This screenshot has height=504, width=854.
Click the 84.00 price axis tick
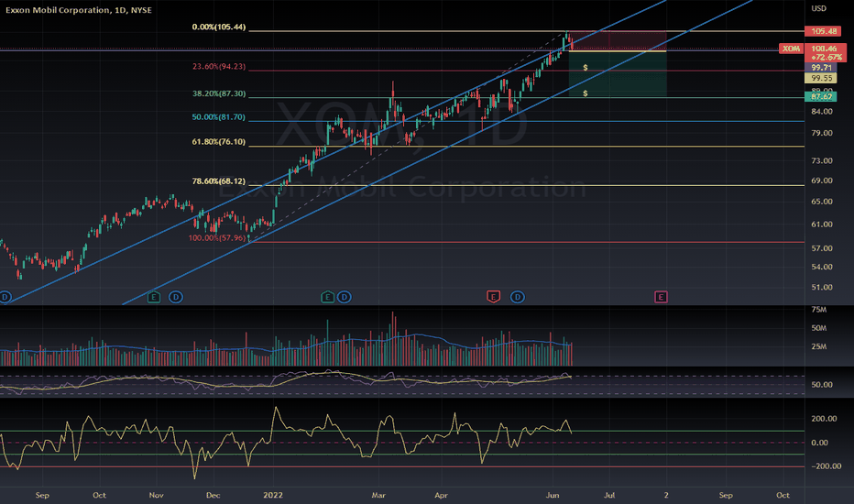[822, 111]
